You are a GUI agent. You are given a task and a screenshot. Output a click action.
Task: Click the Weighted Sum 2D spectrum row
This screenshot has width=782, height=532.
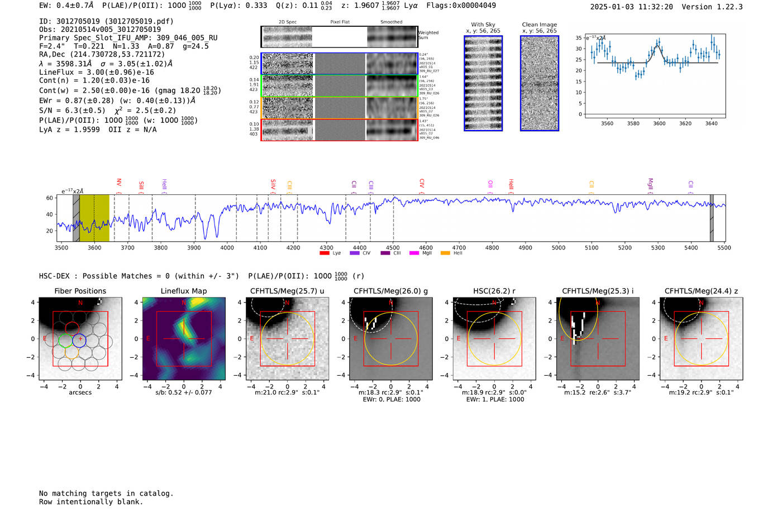pos(340,37)
